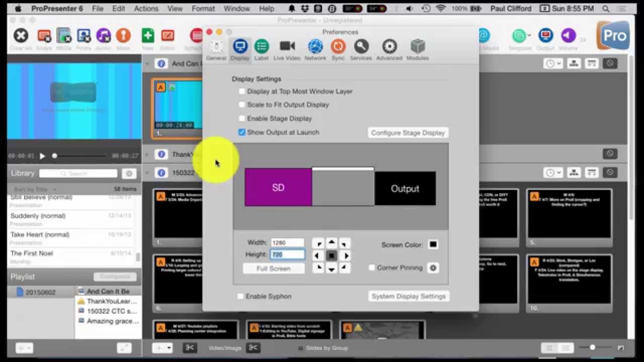Image resolution: width=644 pixels, height=362 pixels.
Task: Click the Library search field
Action: point(78,173)
